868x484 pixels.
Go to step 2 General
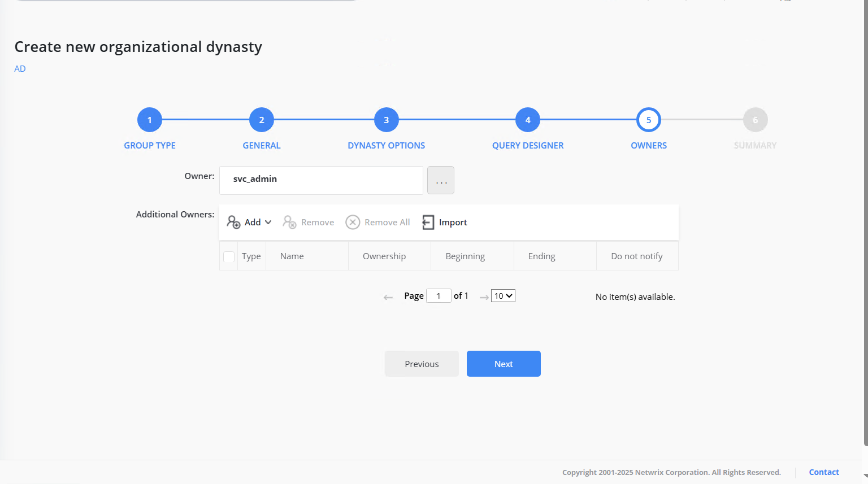tap(262, 120)
